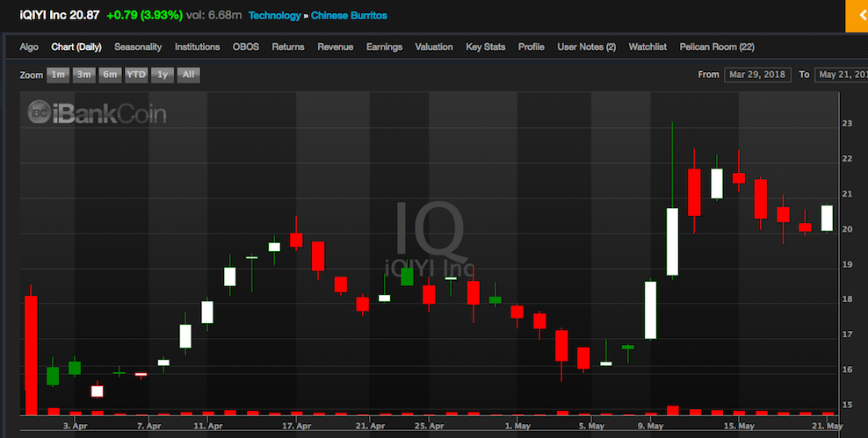Image resolution: width=868 pixels, height=438 pixels.
Task: Open the Technology sector link
Action: 275,16
